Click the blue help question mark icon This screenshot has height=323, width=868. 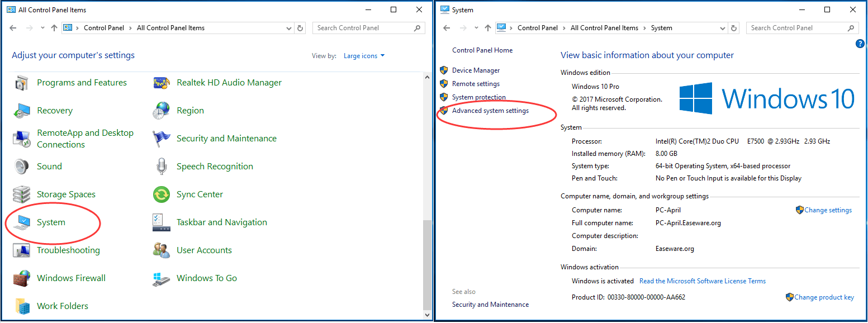(860, 44)
